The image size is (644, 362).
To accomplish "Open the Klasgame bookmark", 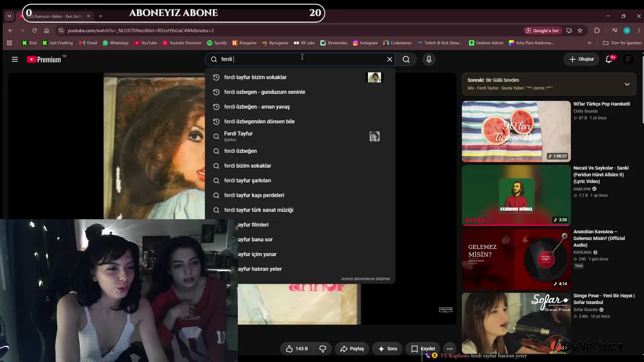I will 244,43.
